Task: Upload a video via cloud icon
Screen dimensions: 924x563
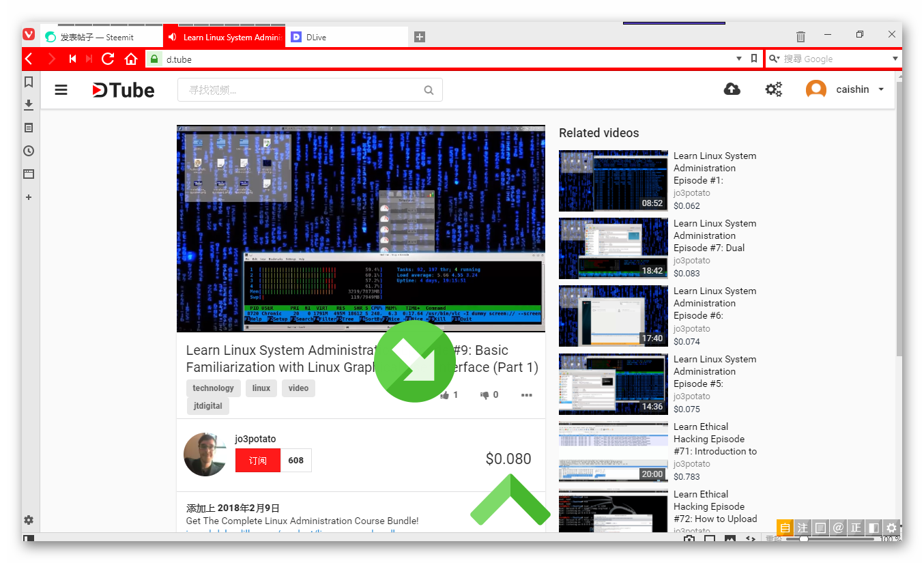Action: click(732, 89)
